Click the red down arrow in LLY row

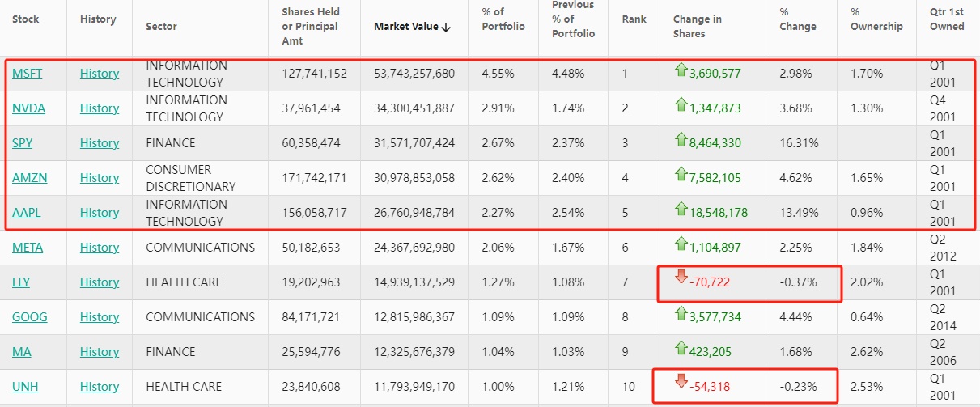point(681,278)
